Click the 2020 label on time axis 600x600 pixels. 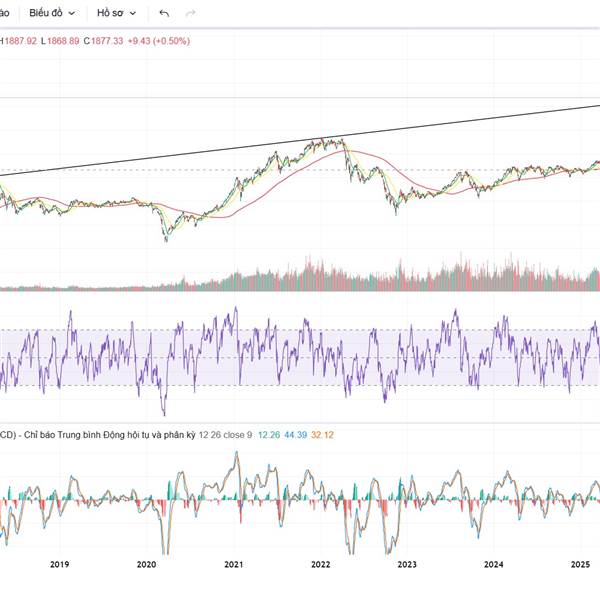click(146, 565)
